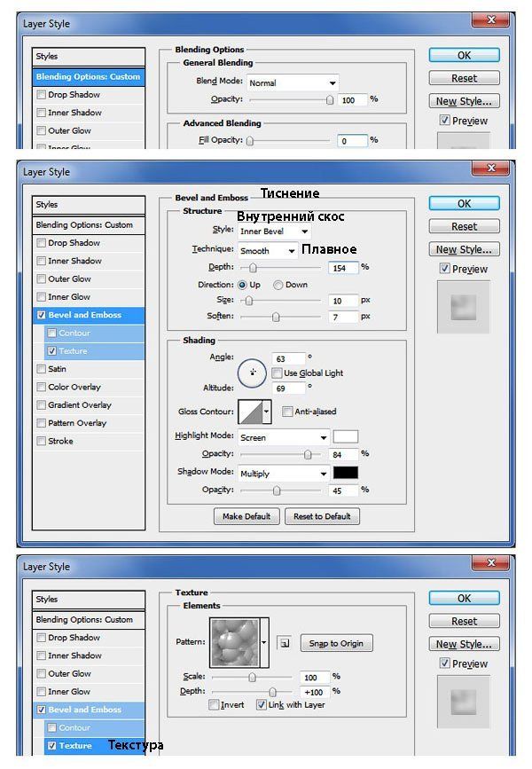Select Blending Options: Custom in middle dialog
This screenshot has height=769, width=532.
pyautogui.click(x=89, y=225)
